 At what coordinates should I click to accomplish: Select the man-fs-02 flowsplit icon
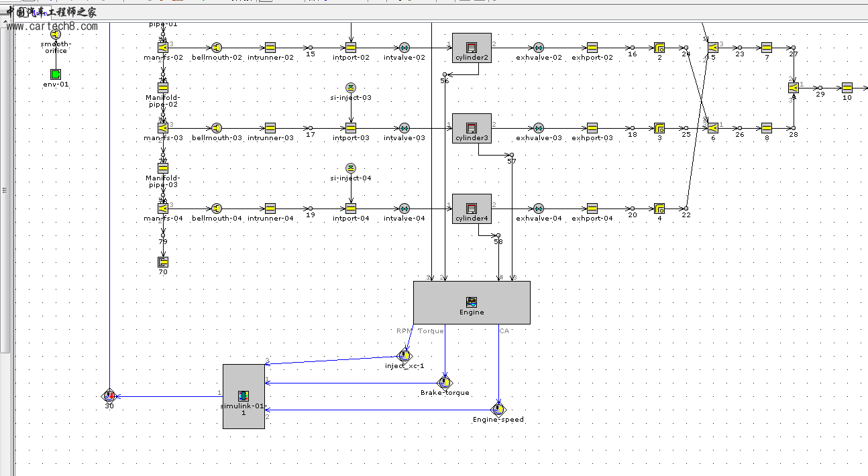(x=163, y=48)
